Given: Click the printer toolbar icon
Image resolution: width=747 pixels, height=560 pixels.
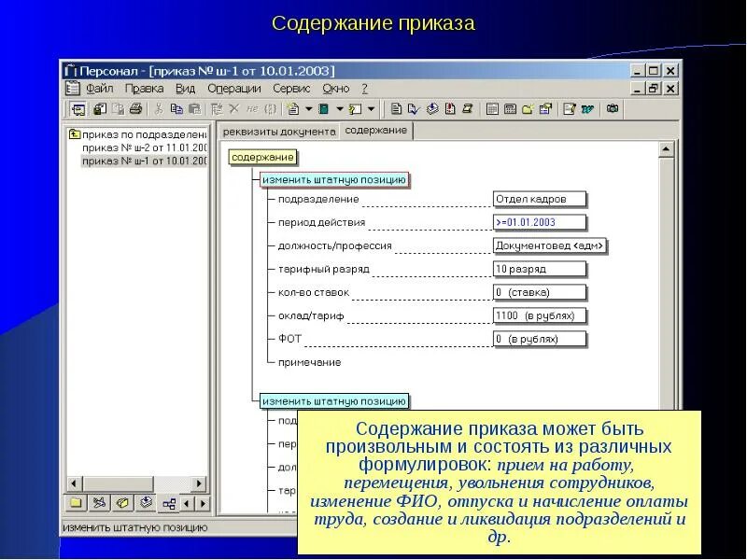Looking at the screenshot, I should click(x=135, y=109).
